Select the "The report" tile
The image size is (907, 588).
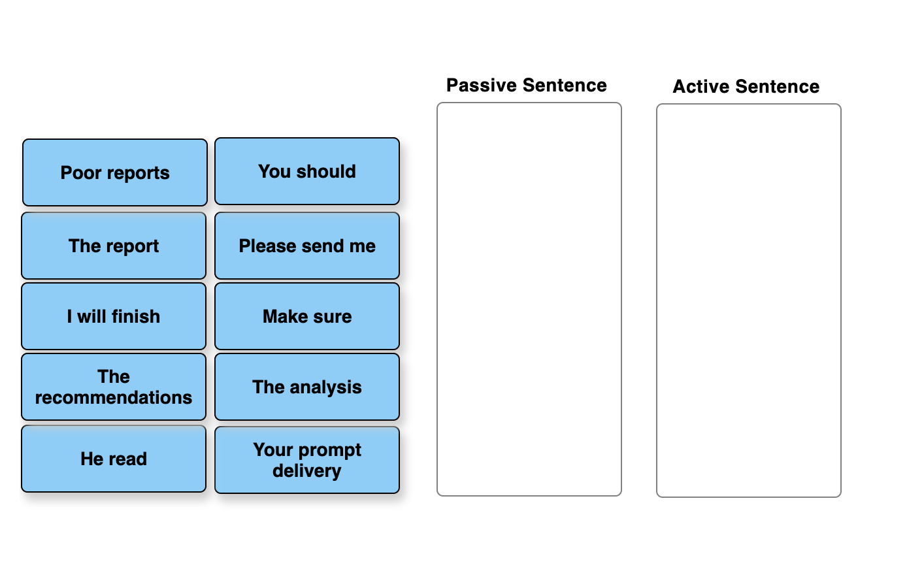pyautogui.click(x=114, y=246)
